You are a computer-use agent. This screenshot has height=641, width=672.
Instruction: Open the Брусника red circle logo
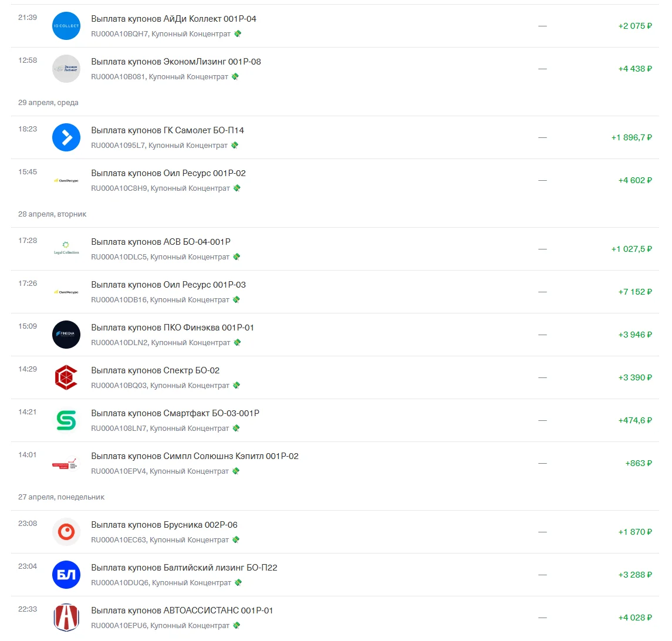(x=66, y=532)
